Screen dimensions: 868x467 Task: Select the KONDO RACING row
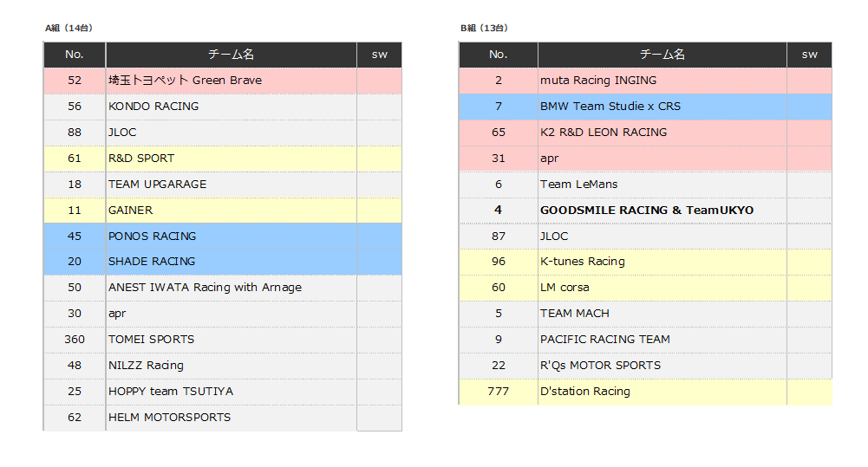coord(153,107)
